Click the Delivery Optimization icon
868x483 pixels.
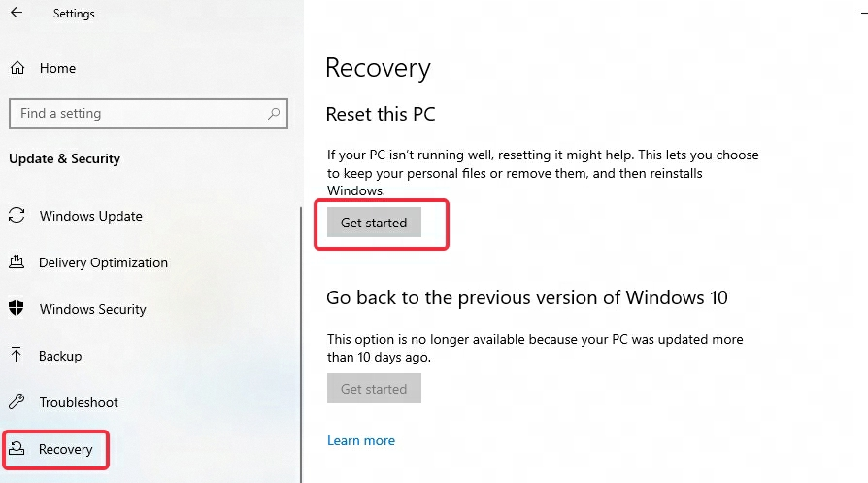pos(17,262)
